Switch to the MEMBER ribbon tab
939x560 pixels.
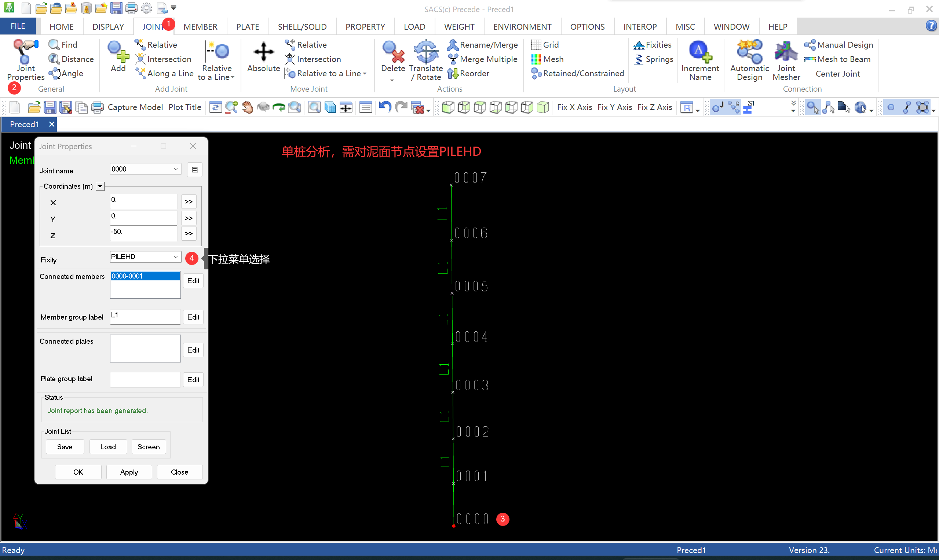[200, 27]
